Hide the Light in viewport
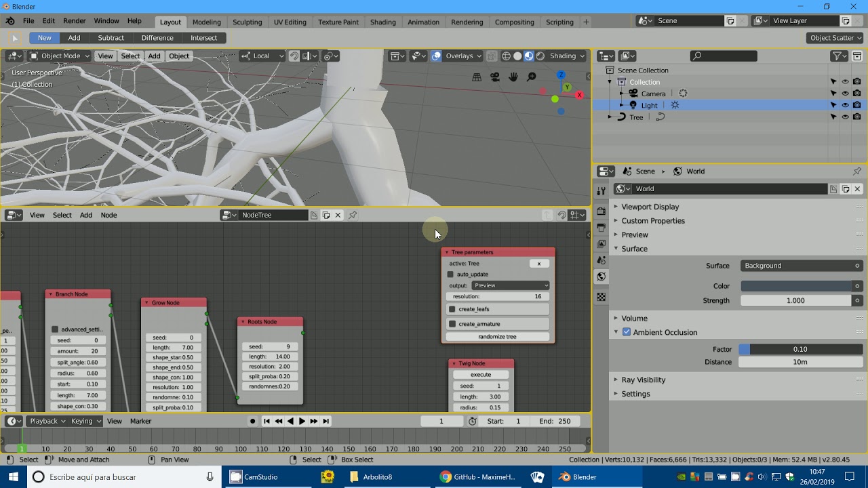868x488 pixels. tap(845, 105)
